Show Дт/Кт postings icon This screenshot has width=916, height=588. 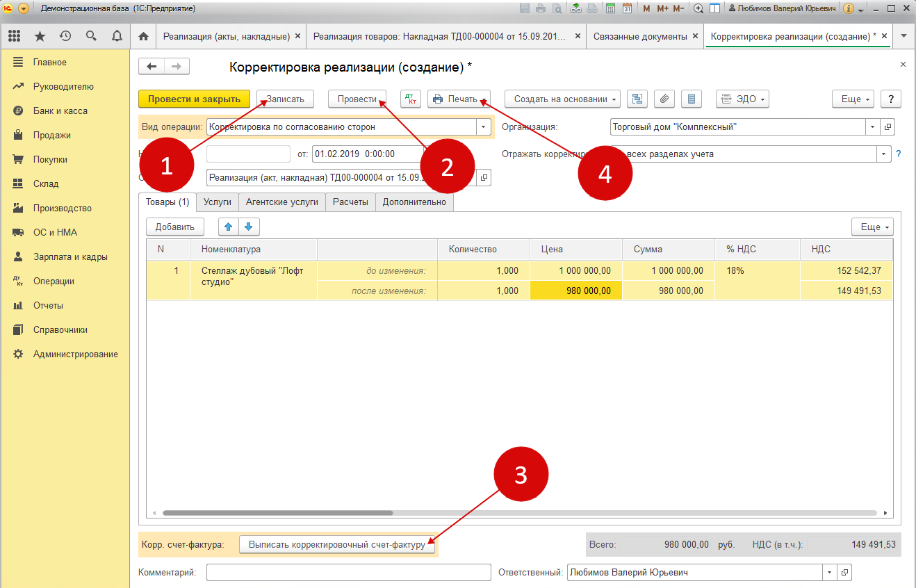click(411, 99)
